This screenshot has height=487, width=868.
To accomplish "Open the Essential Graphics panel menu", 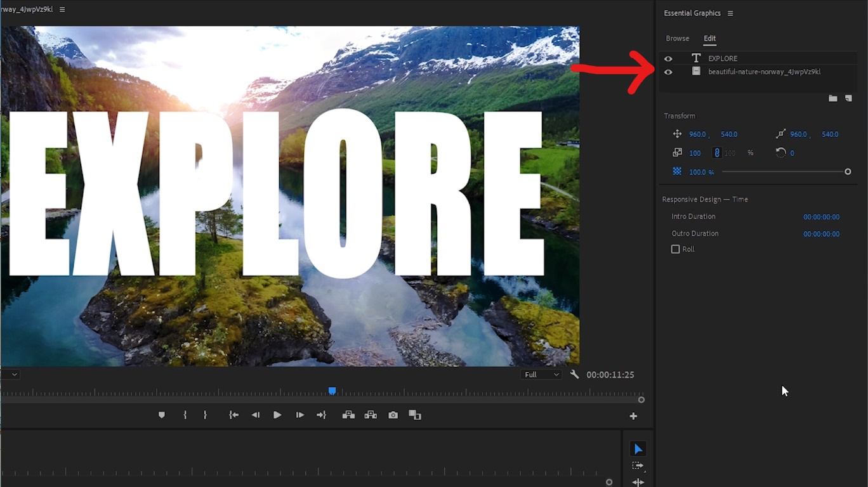I will [x=730, y=13].
